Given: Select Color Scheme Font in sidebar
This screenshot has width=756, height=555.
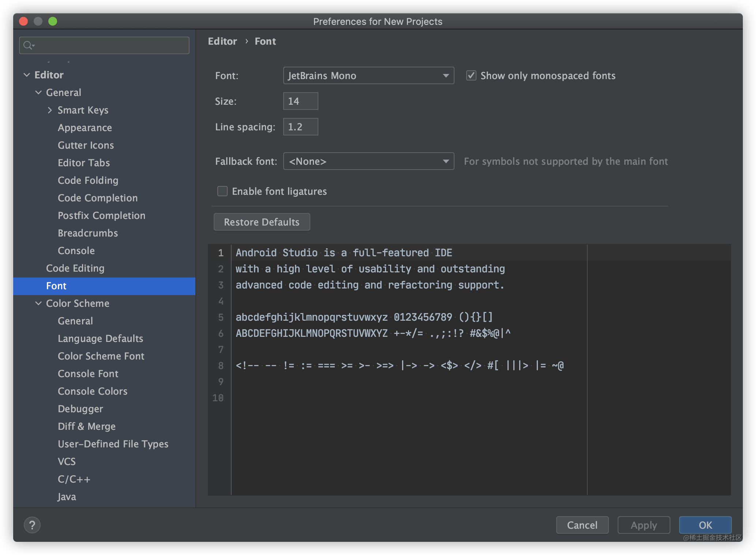Looking at the screenshot, I should [x=101, y=356].
